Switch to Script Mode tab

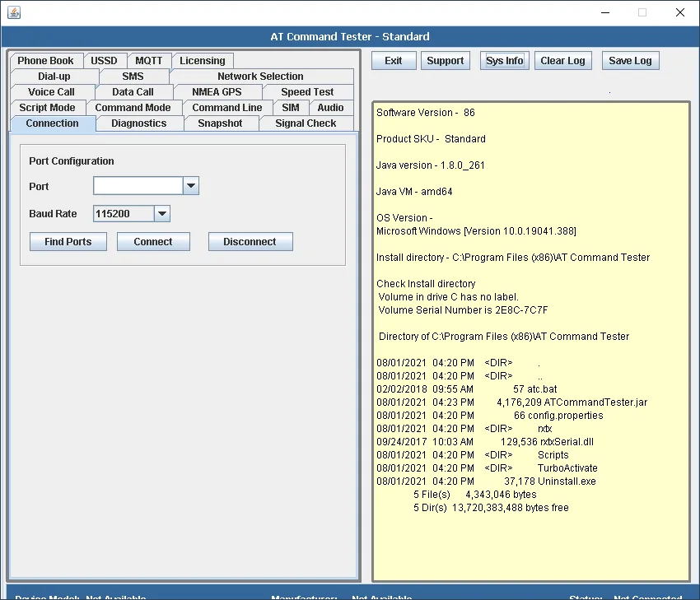[47, 108]
